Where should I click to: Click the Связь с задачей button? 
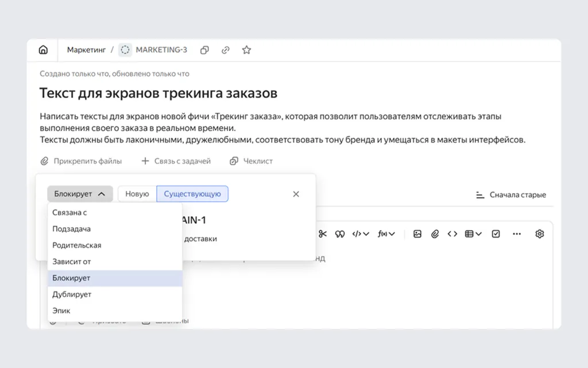[176, 161]
